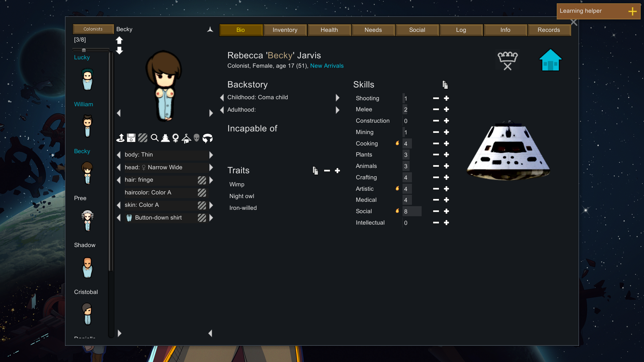Screen dimensions: 644x362
Task: Click the crossed-out crown icon
Action: [507, 61]
